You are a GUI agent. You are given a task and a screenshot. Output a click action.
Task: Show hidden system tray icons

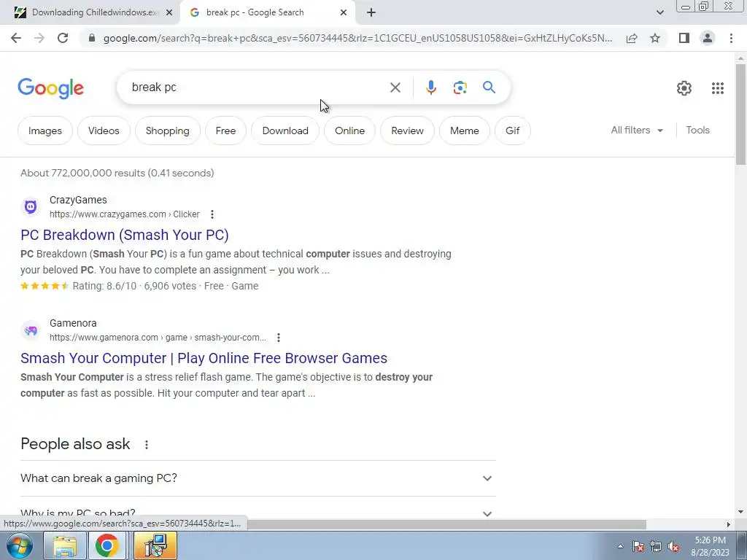click(620, 546)
